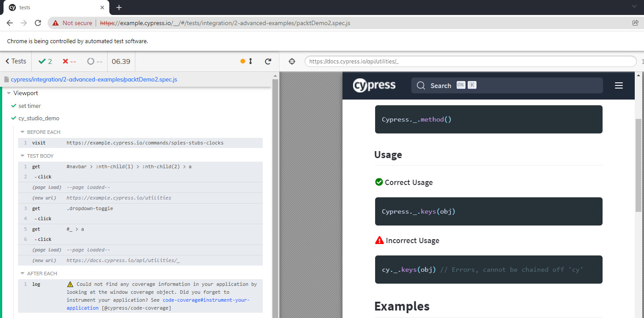Image resolution: width=644 pixels, height=318 pixels.
Task: Click the browser address bar URL
Action: 225,23
